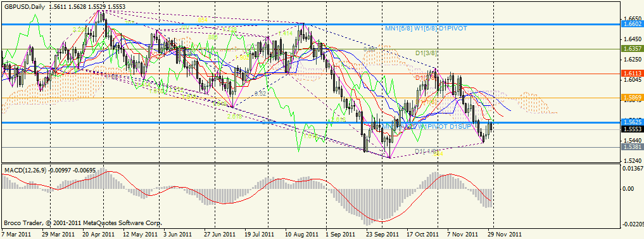Select the orange 1.5869 price level tag
Image resolution: width=644 pixels, height=239 pixels.
pos(632,98)
